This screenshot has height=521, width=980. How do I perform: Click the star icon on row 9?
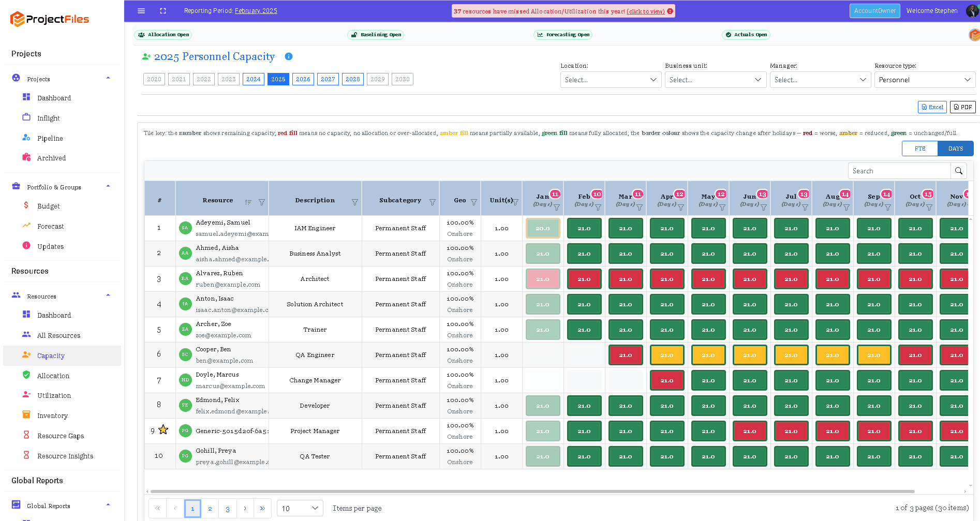[x=163, y=429]
